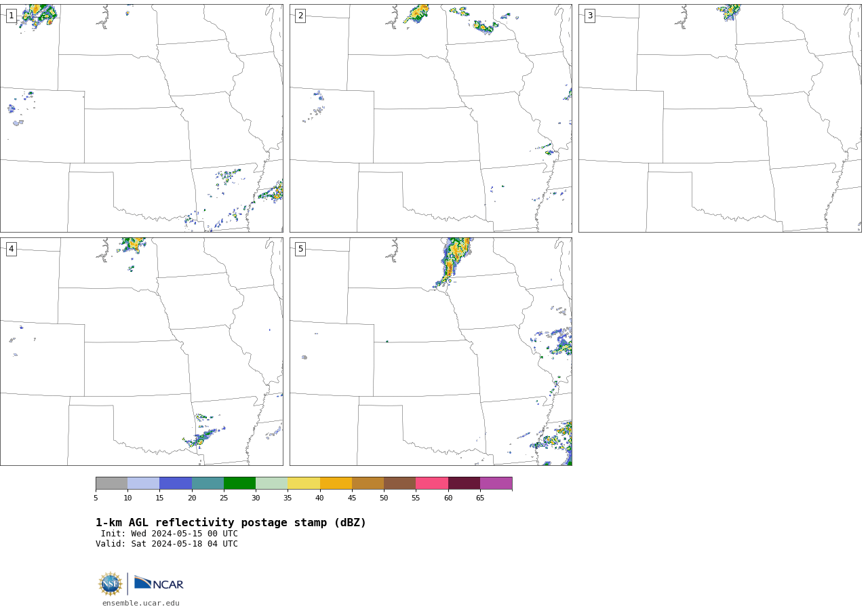This screenshot has width=868, height=611.
Task: Click the panel number 5 label
Action: pyautogui.click(x=300, y=249)
